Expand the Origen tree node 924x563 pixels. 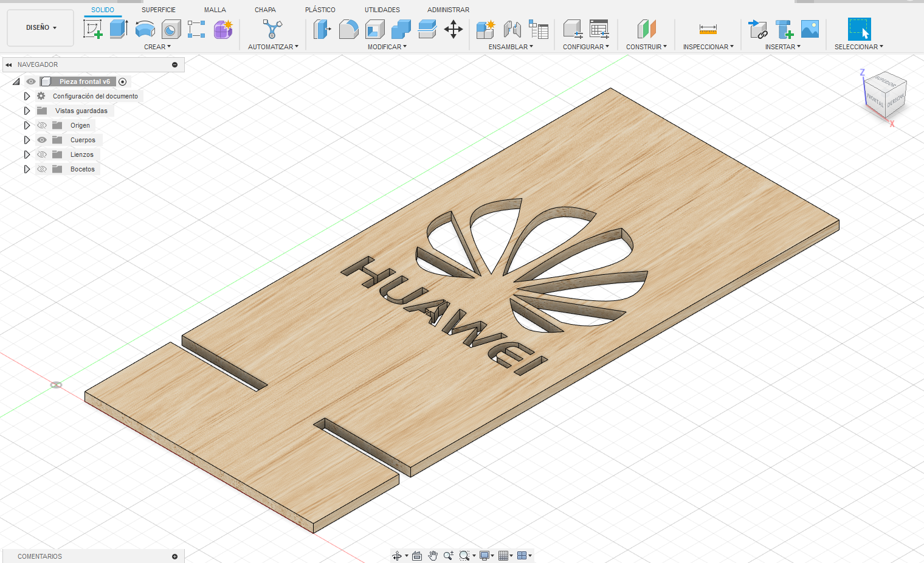click(x=27, y=125)
